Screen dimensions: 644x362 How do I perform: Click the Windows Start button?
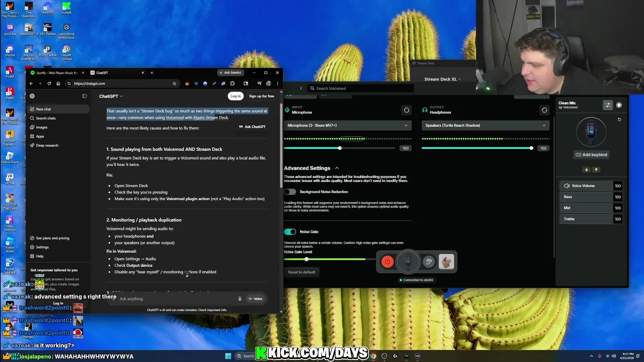(x=228, y=356)
